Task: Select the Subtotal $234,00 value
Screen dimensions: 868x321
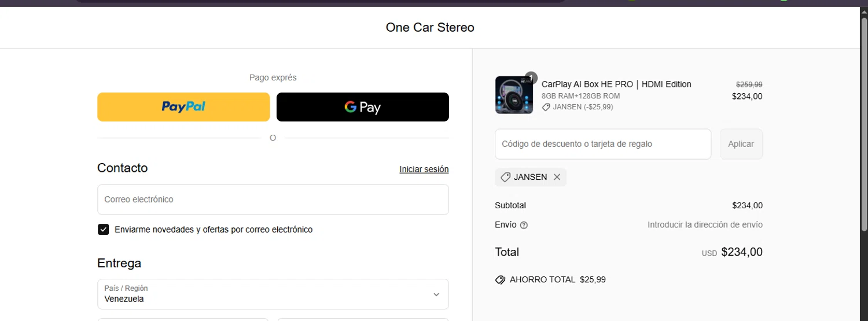Action: click(x=747, y=205)
